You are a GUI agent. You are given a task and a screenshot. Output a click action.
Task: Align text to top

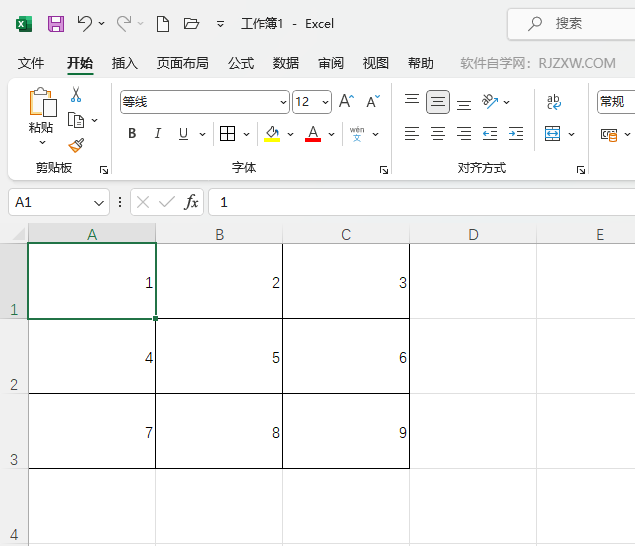pyautogui.click(x=412, y=99)
